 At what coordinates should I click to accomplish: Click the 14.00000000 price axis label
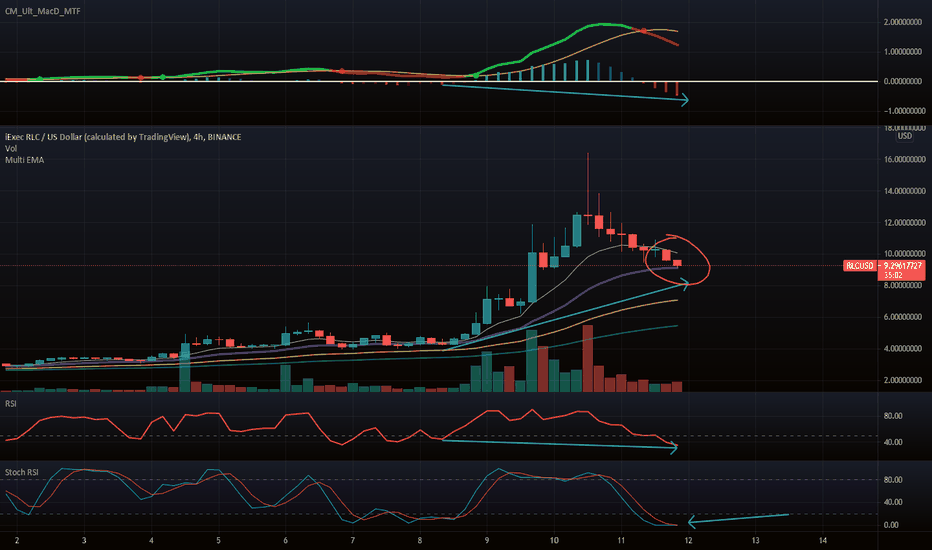(x=905, y=191)
